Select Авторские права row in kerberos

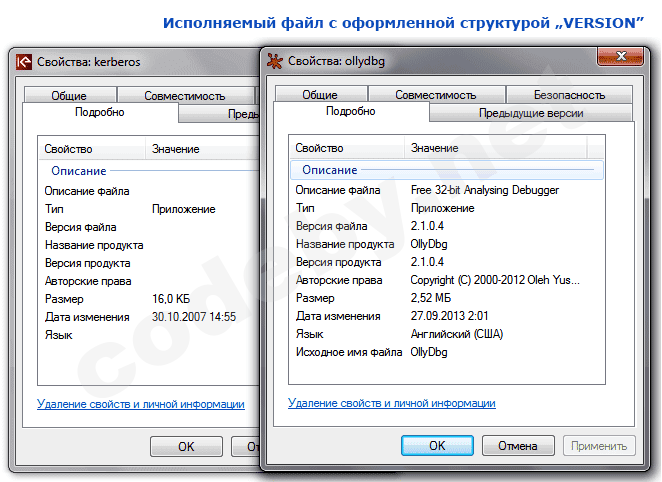149,281
